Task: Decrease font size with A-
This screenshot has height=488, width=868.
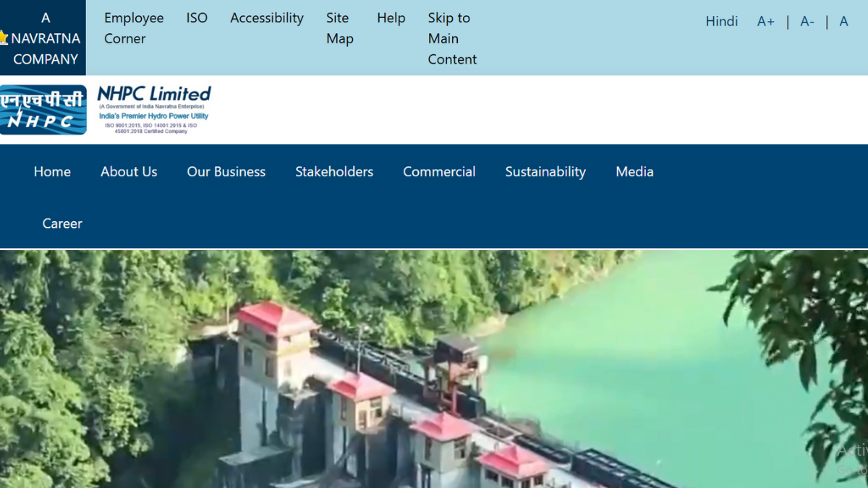Action: coord(807,22)
